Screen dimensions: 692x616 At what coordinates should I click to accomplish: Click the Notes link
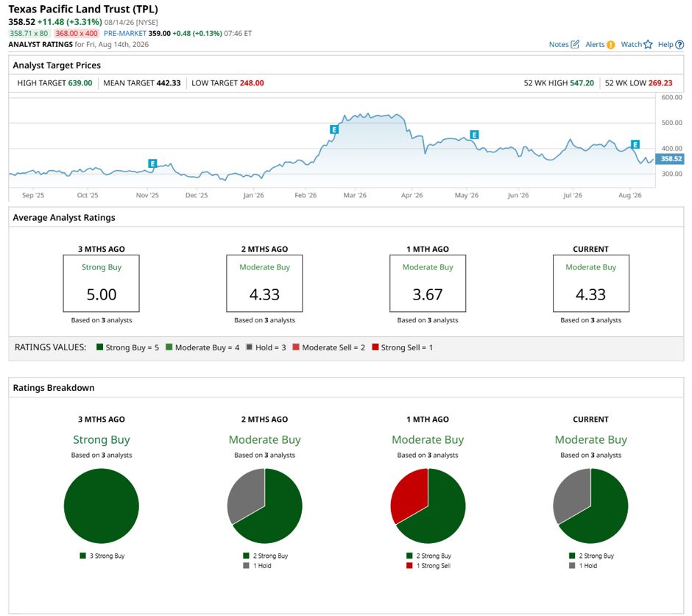pos(559,44)
